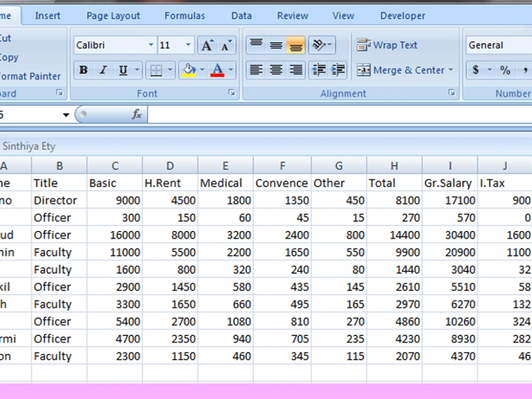Shrink font size with small A icon
Screen dimensions: 532x399
coord(226,45)
